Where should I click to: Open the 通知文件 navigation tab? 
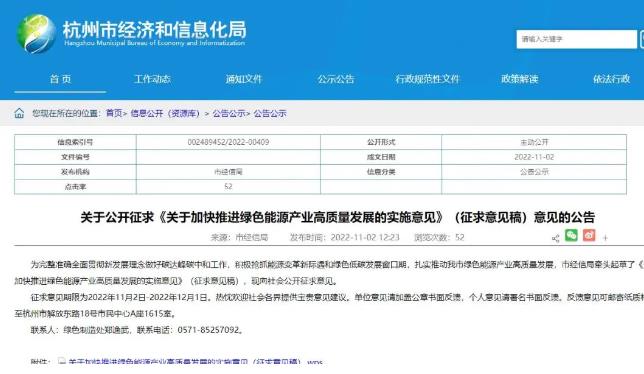[244, 79]
